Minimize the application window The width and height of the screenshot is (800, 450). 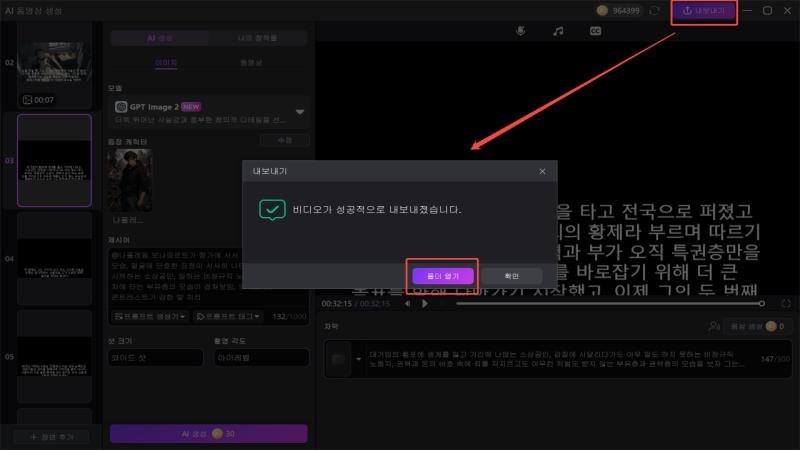click(x=747, y=11)
